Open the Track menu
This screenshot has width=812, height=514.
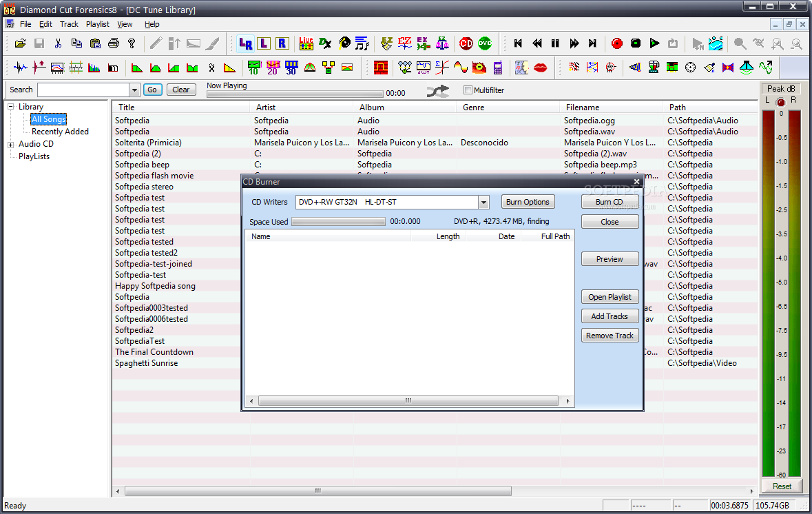point(69,24)
